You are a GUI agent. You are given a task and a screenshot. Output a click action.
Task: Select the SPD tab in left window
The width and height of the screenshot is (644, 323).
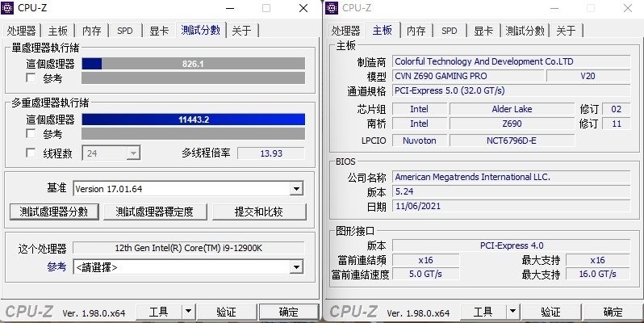(125, 31)
